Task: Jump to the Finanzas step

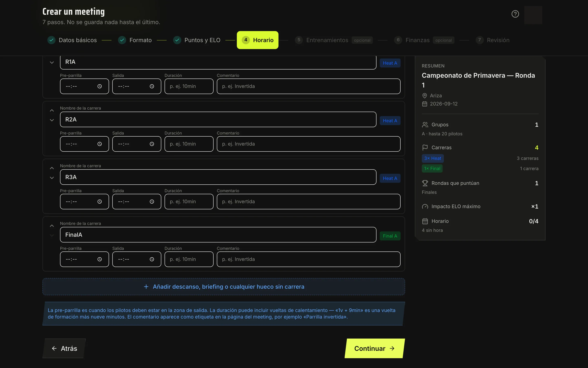Action: tap(424, 40)
